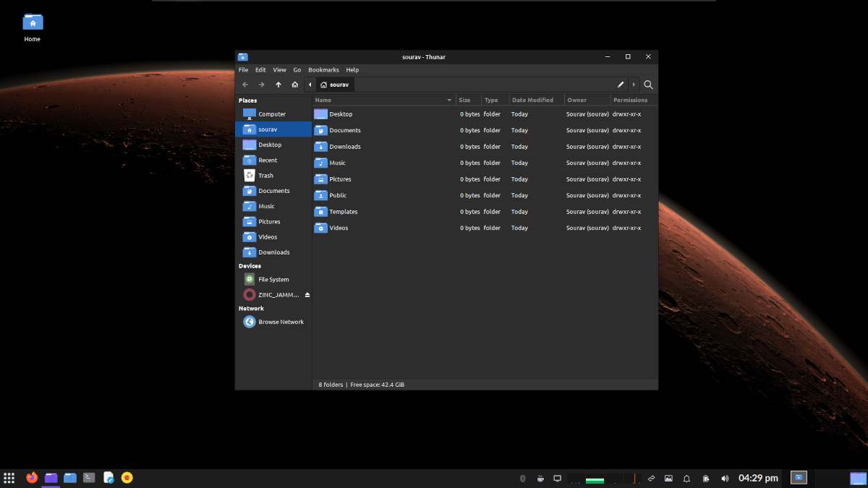The image size is (868, 488).
Task: Click the right chevron beside the path bar
Action: [634, 85]
